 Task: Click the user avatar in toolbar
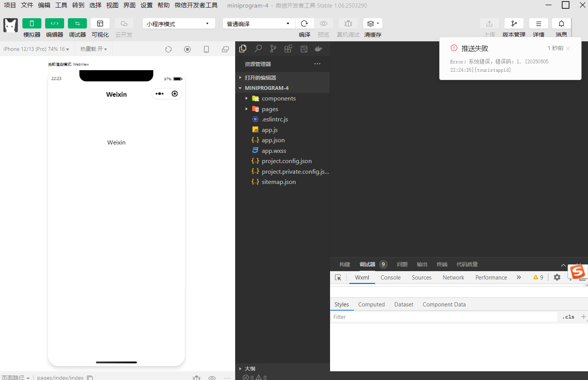11,25
